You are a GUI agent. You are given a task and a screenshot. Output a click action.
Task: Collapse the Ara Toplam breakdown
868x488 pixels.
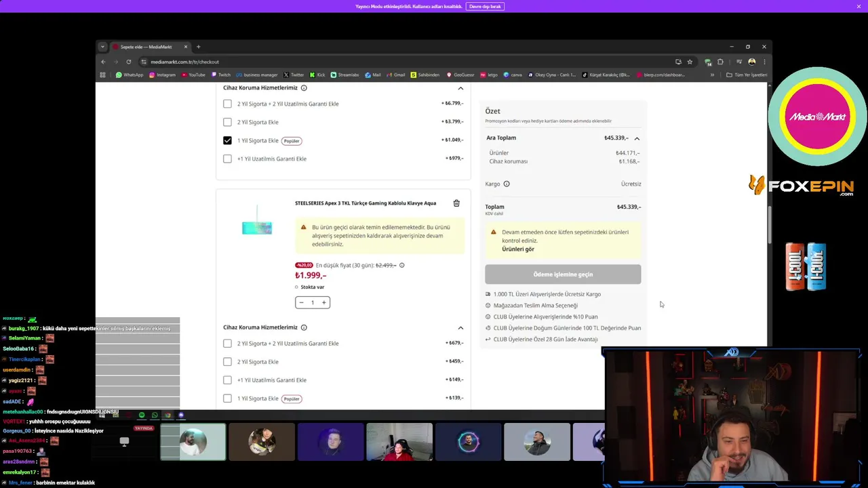click(x=637, y=138)
